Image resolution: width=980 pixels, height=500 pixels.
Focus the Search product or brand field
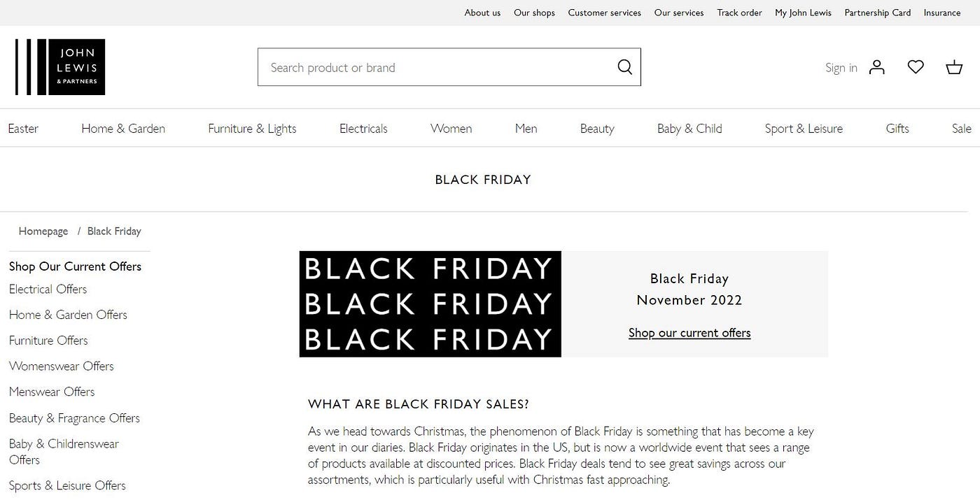point(449,67)
